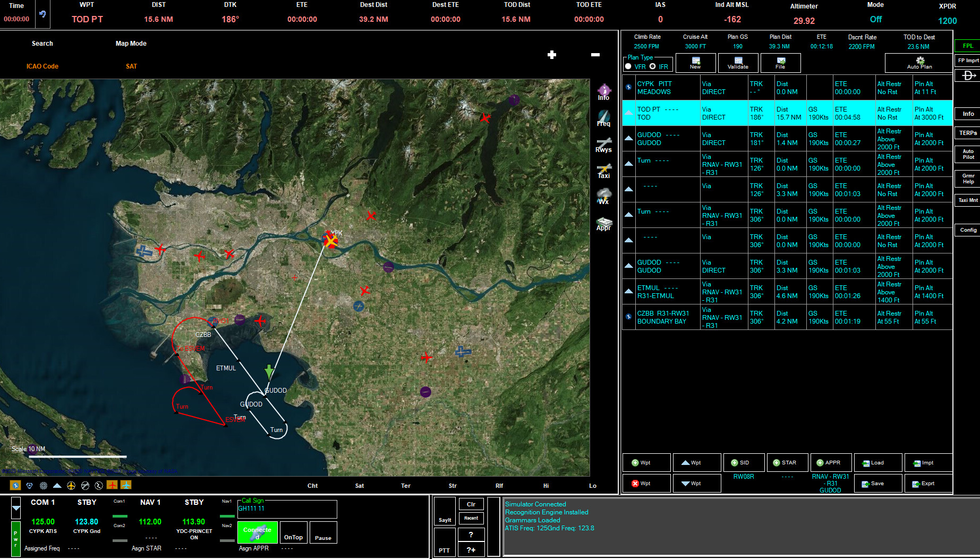Click the Map Mode SAT selector

[x=131, y=66]
